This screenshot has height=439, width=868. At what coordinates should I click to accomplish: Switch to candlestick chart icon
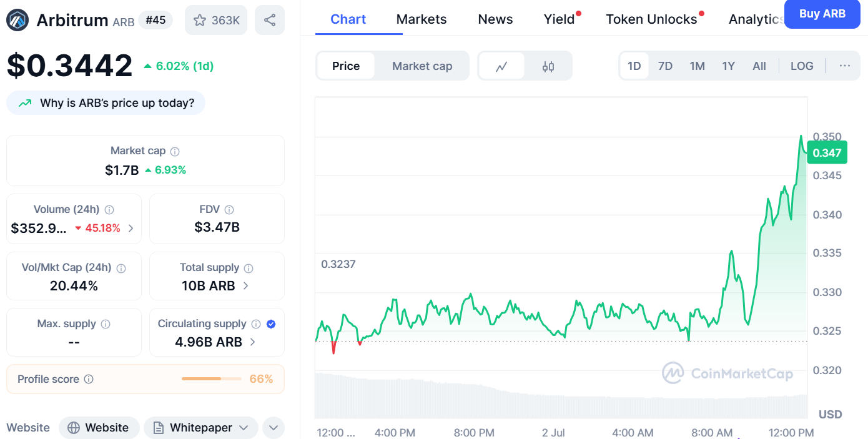pyautogui.click(x=548, y=66)
